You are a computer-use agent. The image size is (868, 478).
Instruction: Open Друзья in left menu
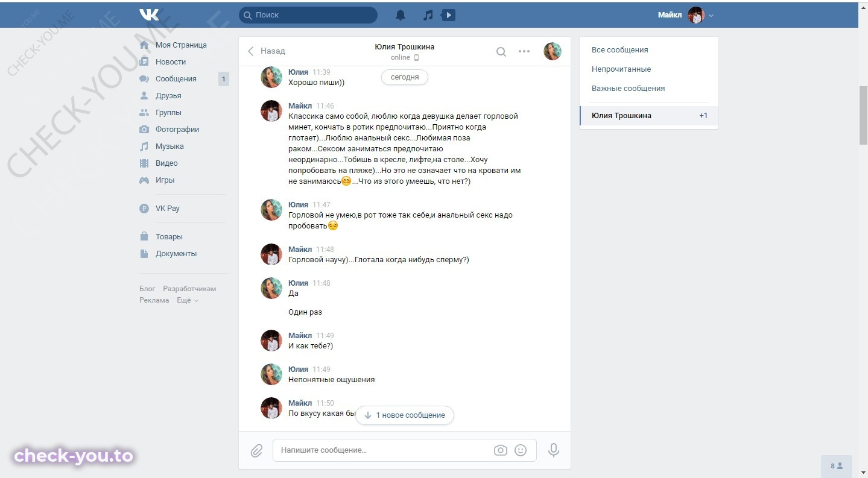pyautogui.click(x=168, y=96)
